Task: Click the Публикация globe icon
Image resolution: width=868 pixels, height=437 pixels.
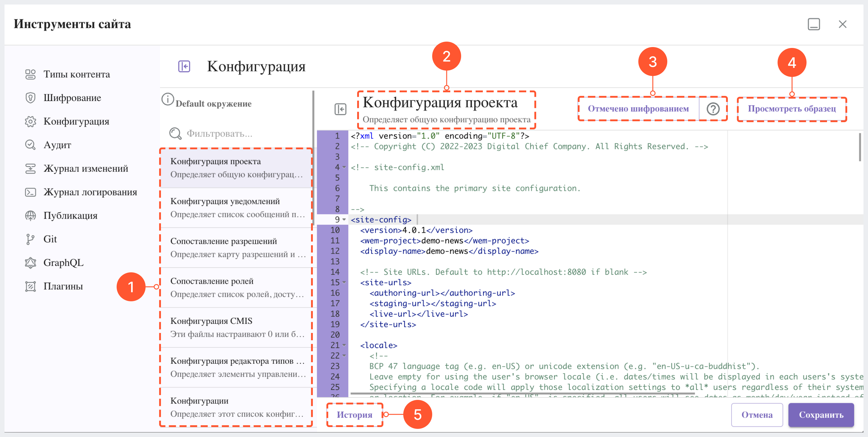Action: pos(30,215)
